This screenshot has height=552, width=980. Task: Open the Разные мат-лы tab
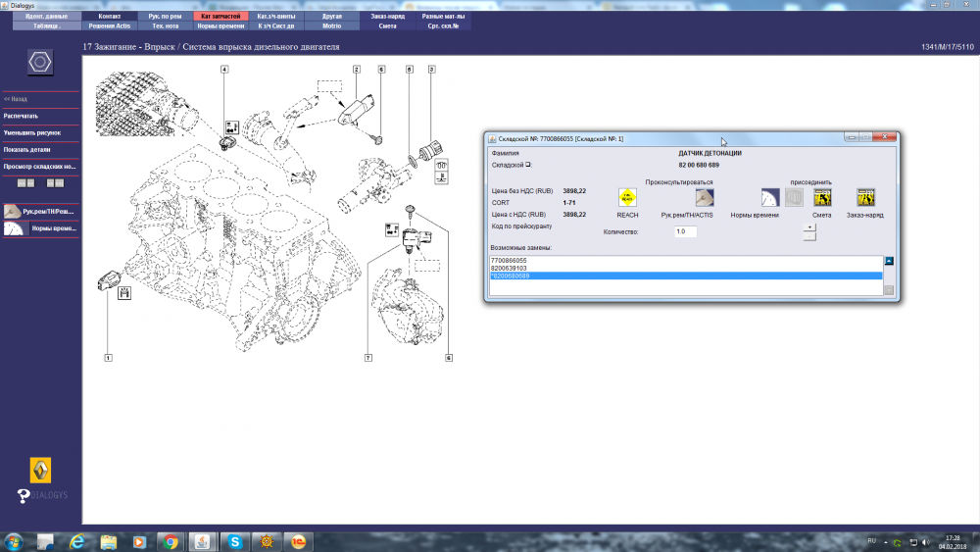443,17
